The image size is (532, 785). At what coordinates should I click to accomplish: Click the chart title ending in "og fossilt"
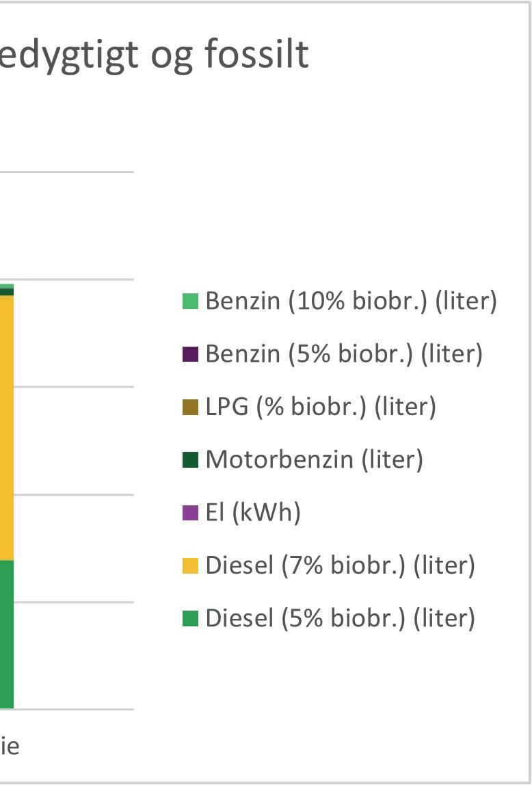coord(155,54)
